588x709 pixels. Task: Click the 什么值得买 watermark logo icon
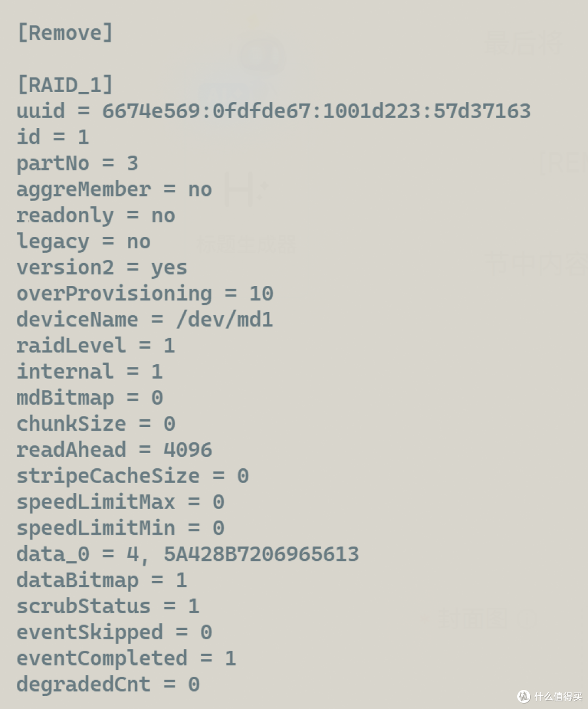click(x=524, y=696)
